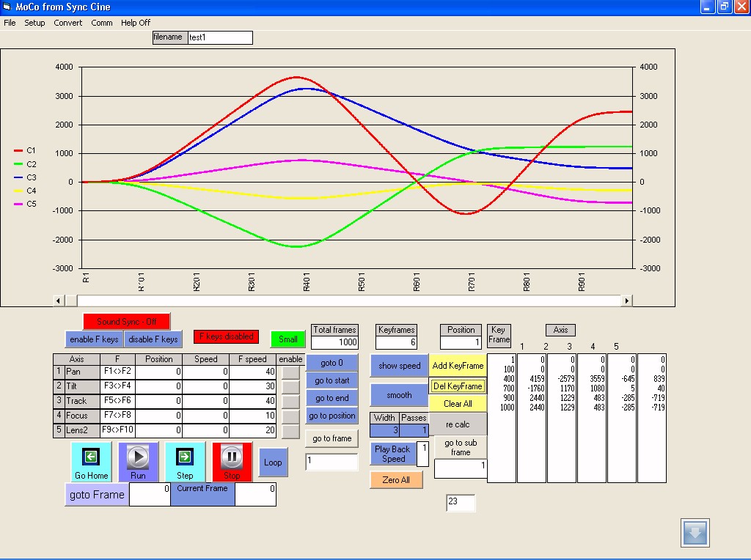The width and height of the screenshot is (751, 560).
Task: Toggle the Loop button
Action: click(x=273, y=463)
